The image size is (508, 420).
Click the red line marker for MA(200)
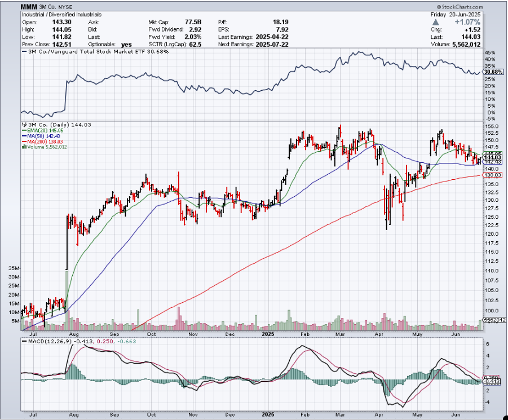24,142
